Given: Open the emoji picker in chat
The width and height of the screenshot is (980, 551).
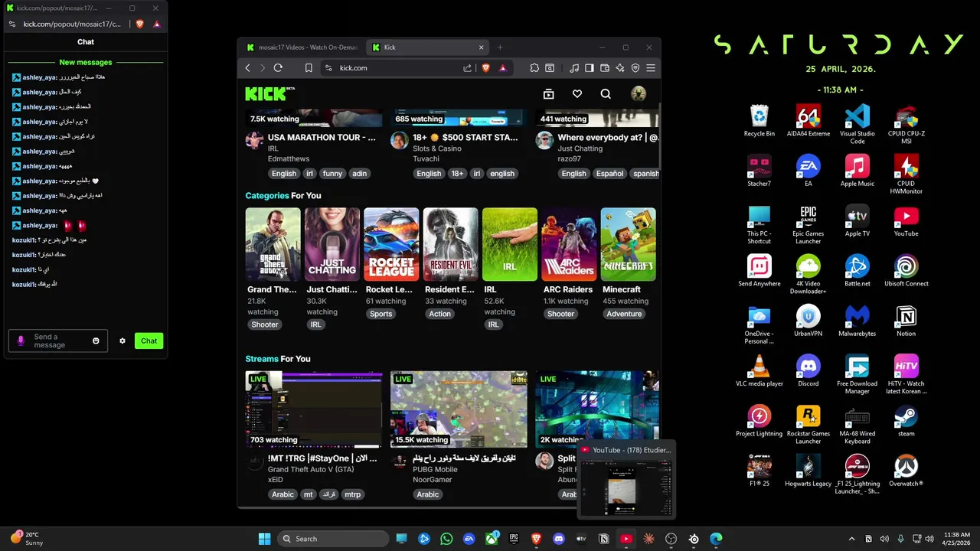Looking at the screenshot, I should 96,341.
